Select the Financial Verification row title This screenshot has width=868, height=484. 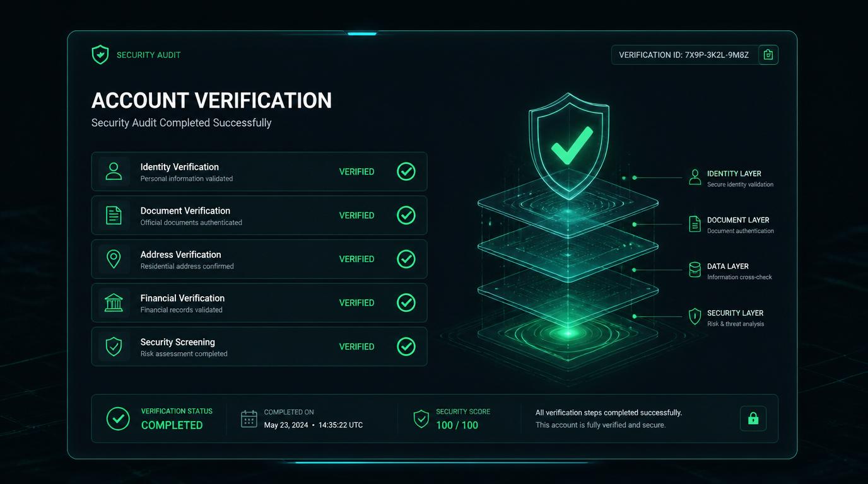coord(182,298)
